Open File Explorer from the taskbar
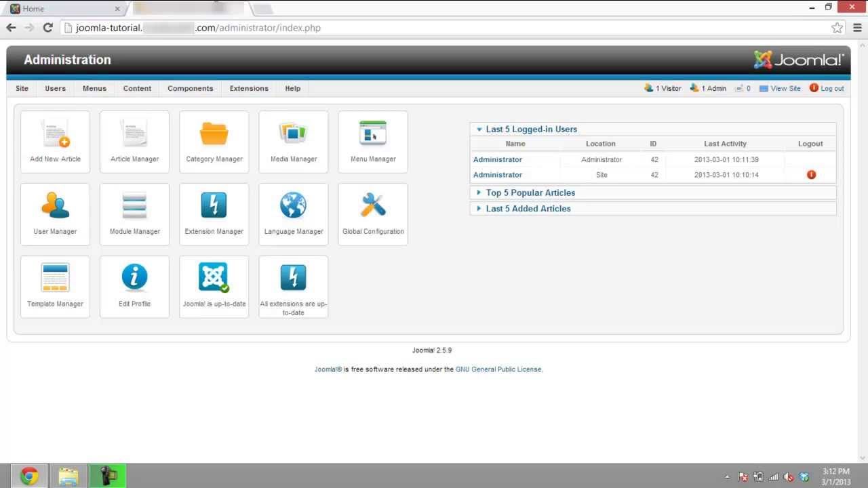 coord(68,476)
